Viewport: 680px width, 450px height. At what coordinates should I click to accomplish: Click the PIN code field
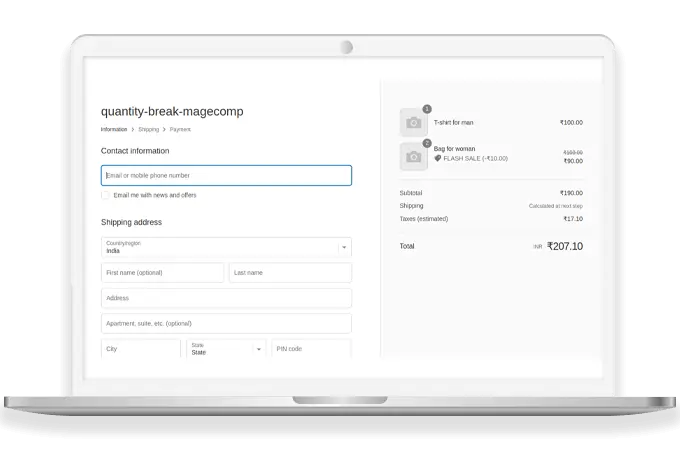click(x=311, y=349)
